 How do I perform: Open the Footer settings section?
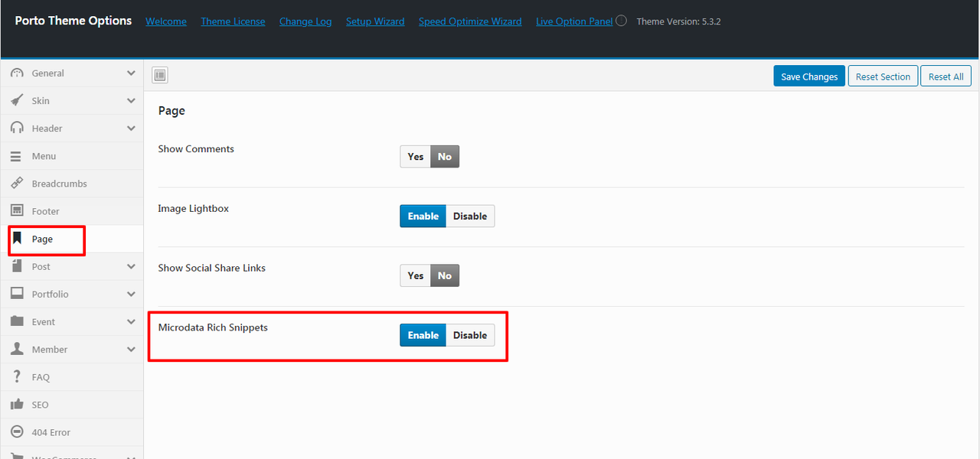point(45,212)
